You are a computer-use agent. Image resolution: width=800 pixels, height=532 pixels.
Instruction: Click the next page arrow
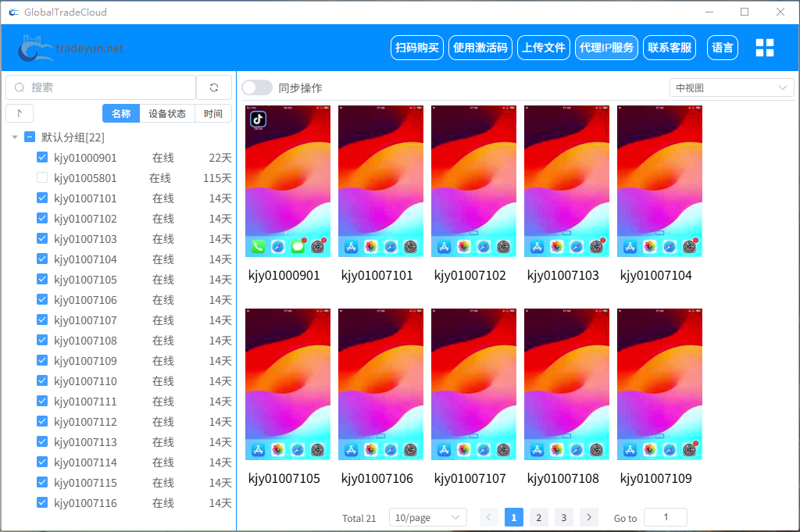point(588,517)
